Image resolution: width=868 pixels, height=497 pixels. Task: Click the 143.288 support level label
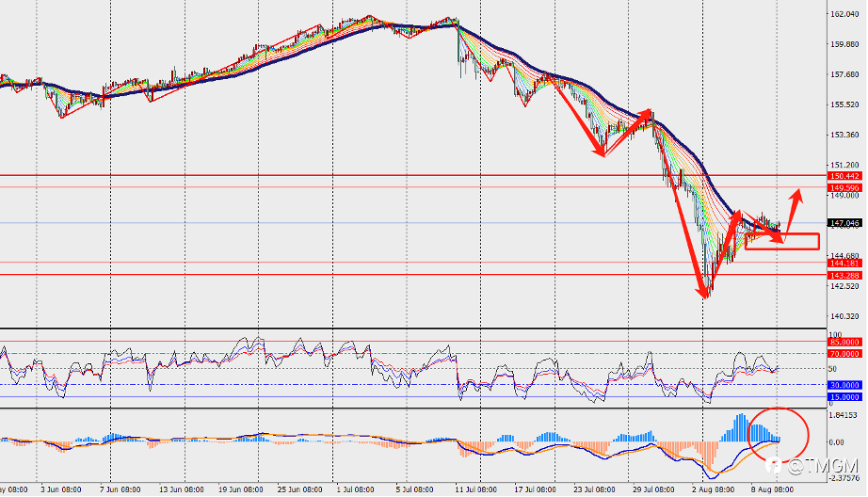tap(844, 275)
